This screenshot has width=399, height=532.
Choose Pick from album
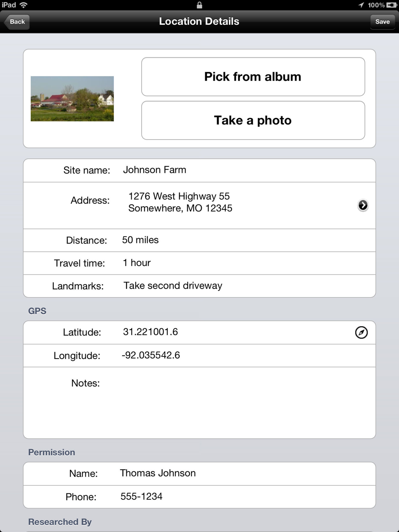click(253, 77)
